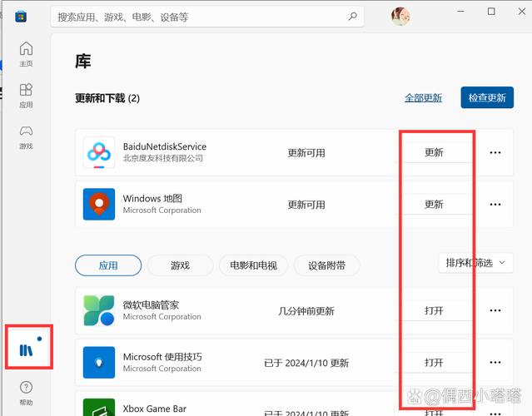Click the 全部更新 link
The width and height of the screenshot is (532, 416).
point(423,98)
